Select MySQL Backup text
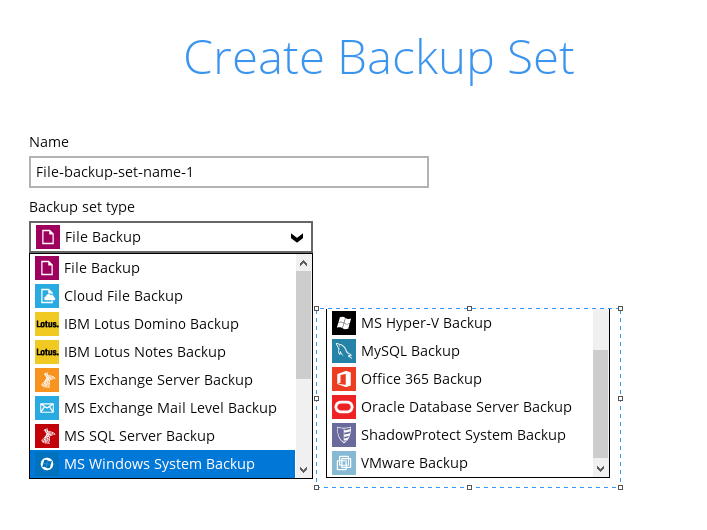This screenshot has width=707, height=530. [x=410, y=351]
